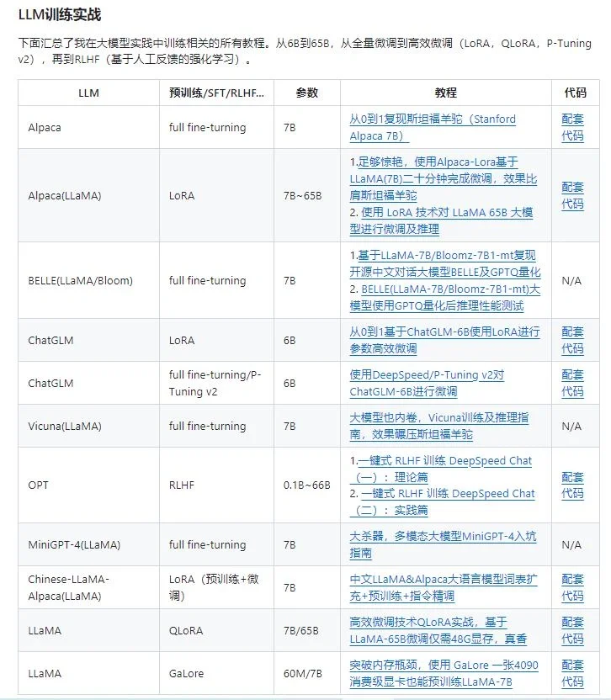The image size is (611, 700).
Task: Click N/A in the MiniGPT-4 row
Action: coord(571,545)
